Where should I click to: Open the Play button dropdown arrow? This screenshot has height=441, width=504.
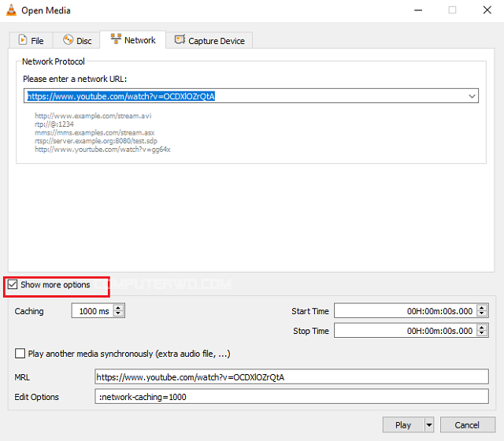429,425
